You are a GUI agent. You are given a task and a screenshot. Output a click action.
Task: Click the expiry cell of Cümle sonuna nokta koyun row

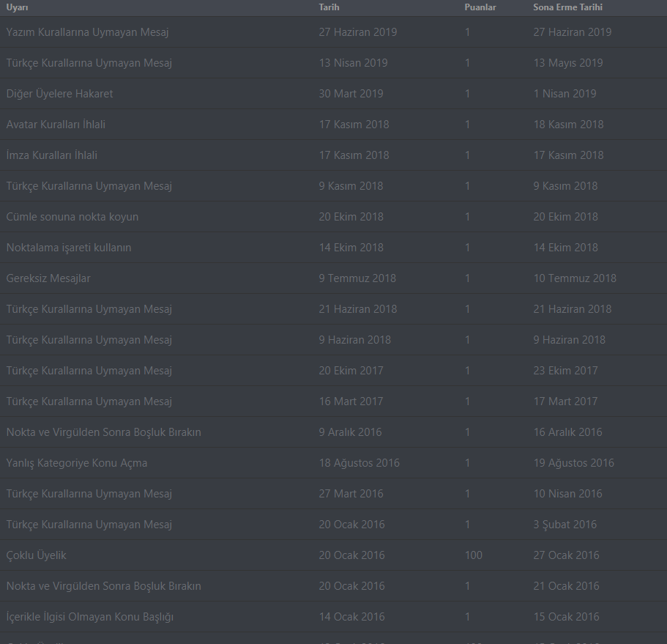pyautogui.click(x=565, y=217)
